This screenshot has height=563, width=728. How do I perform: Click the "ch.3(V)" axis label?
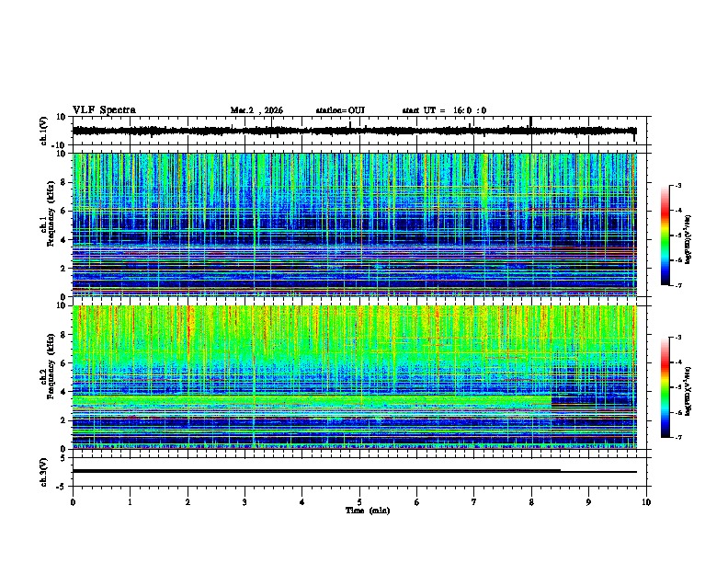click(44, 472)
